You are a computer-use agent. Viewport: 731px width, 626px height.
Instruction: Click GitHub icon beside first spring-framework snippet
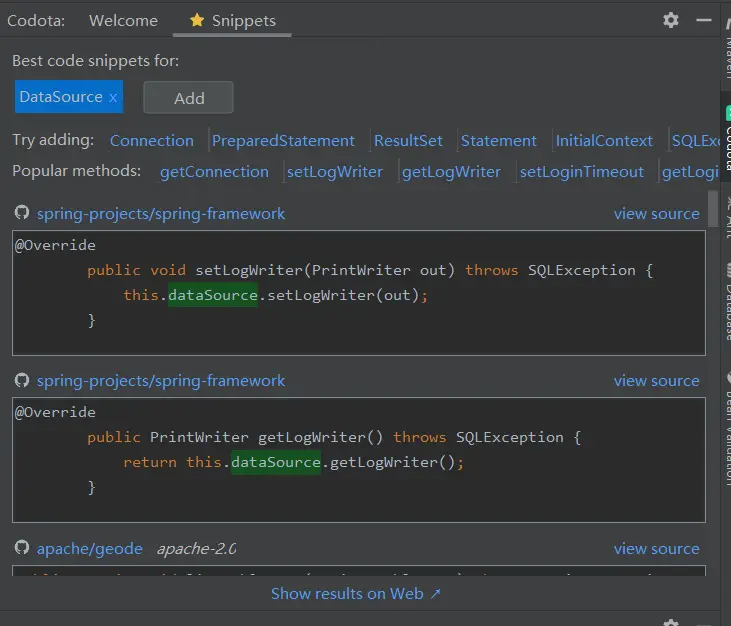click(x=22, y=213)
